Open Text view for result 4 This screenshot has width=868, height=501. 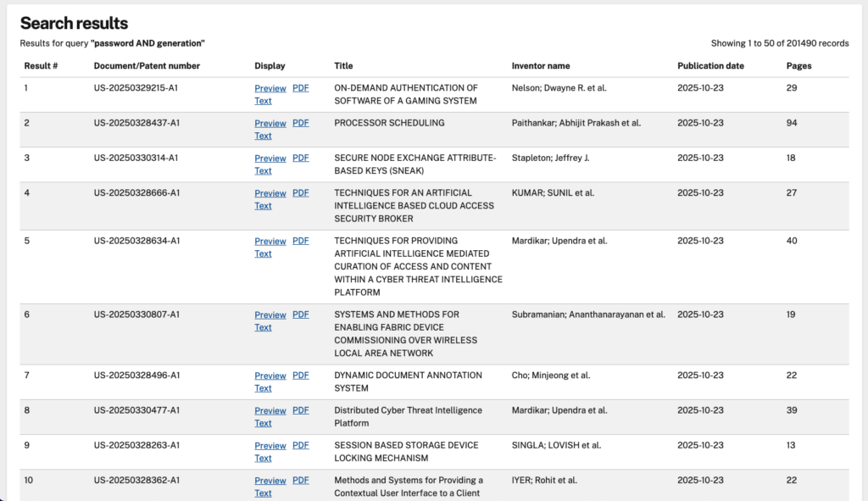click(263, 206)
